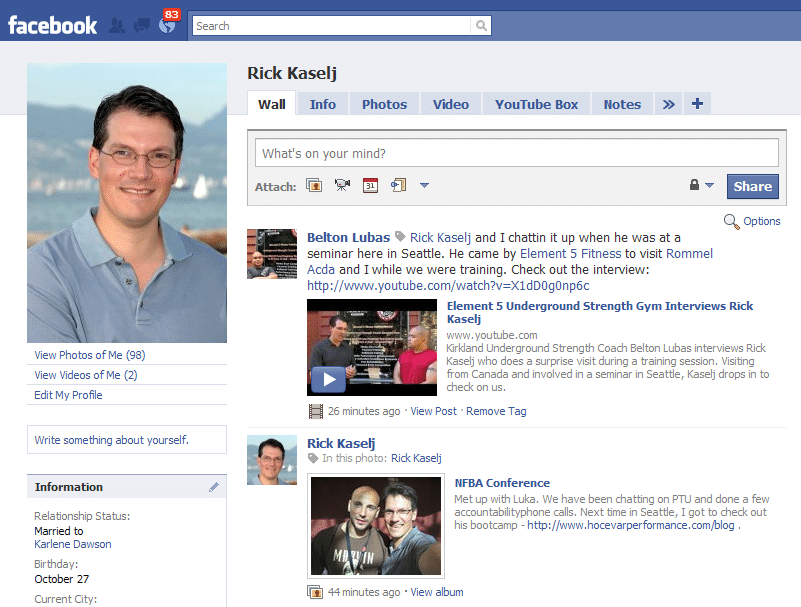Open the large profile picture

coord(127,203)
